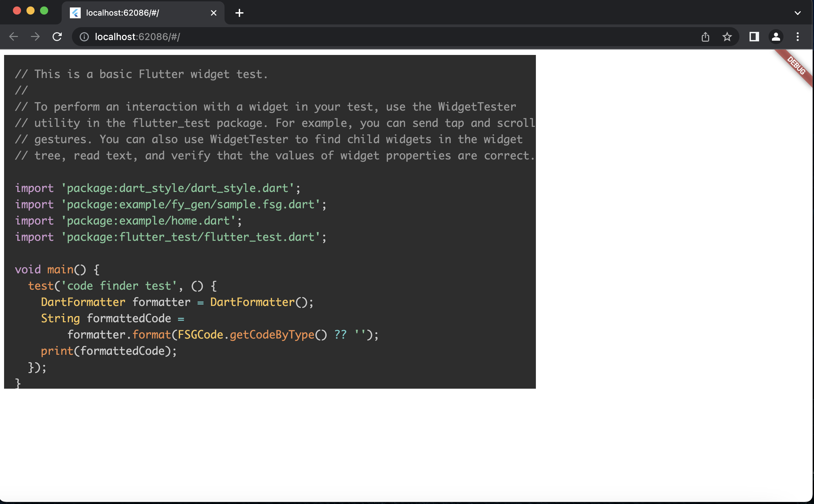Bookmark this tab with star icon
The width and height of the screenshot is (814, 504).
tap(727, 37)
